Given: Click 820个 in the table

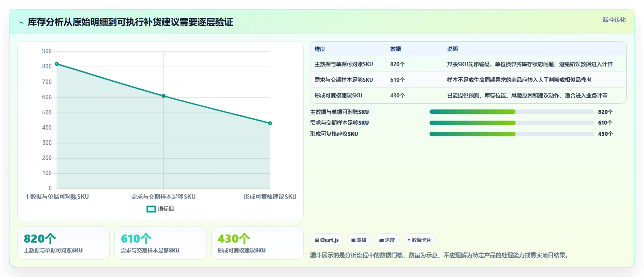Looking at the screenshot, I should 397,64.
